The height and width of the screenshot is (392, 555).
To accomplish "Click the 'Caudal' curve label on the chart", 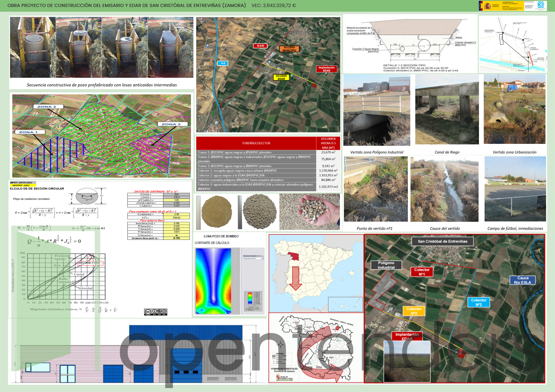I will tap(79, 274).
